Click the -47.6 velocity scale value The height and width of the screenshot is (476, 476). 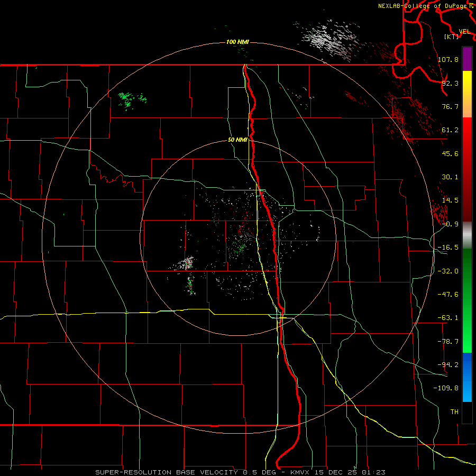(448, 295)
